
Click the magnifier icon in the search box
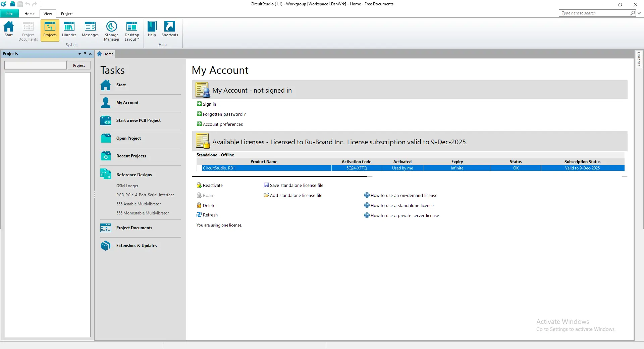coord(633,13)
